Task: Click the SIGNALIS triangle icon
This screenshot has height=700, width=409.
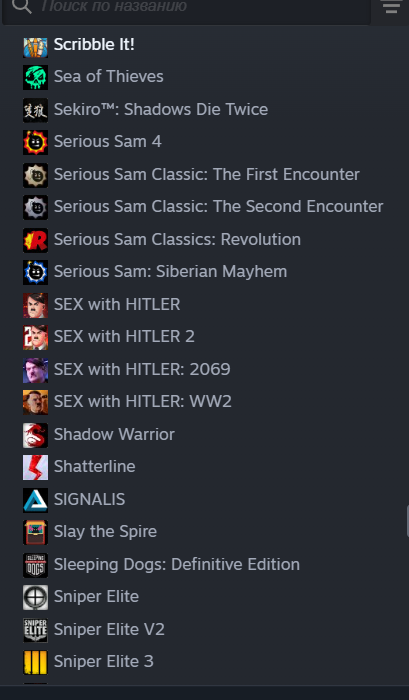Action: pos(35,500)
